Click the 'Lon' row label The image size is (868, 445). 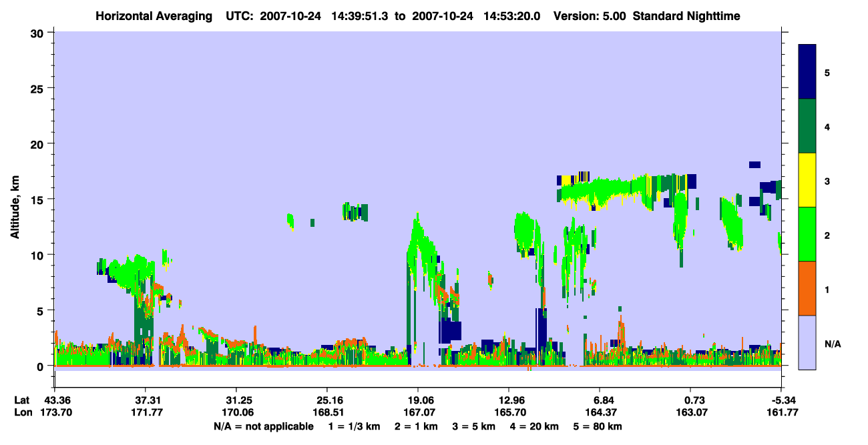pos(23,412)
